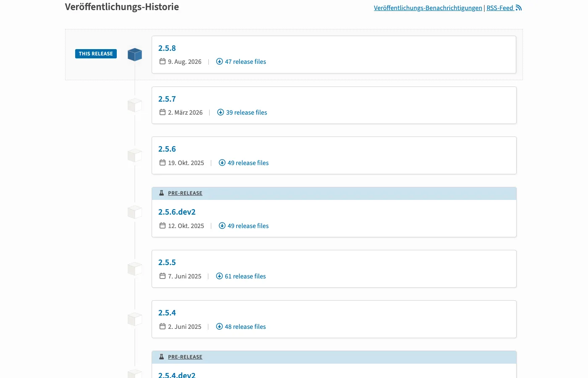This screenshot has width=588, height=378.
Task: Click download icon next to 47 release files
Action: click(219, 61)
